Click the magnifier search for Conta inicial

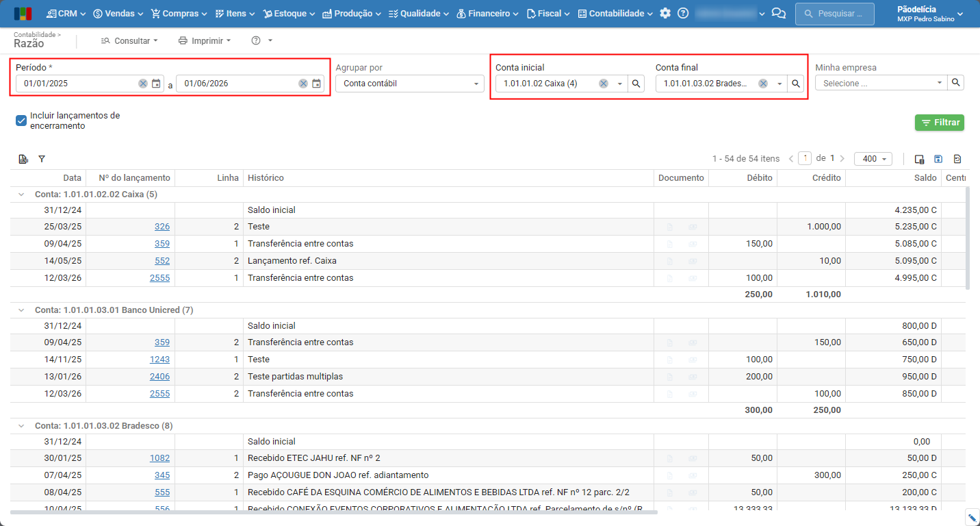(x=636, y=84)
